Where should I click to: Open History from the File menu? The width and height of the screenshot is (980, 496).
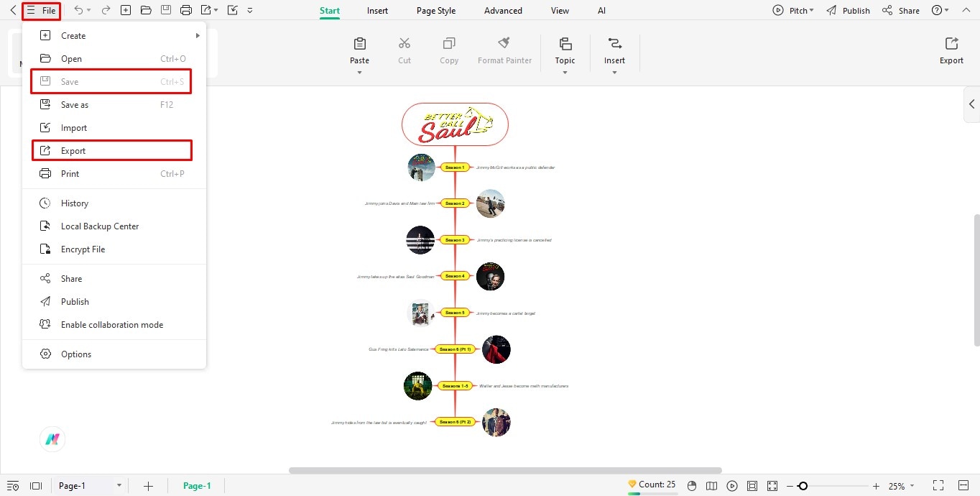point(114,203)
